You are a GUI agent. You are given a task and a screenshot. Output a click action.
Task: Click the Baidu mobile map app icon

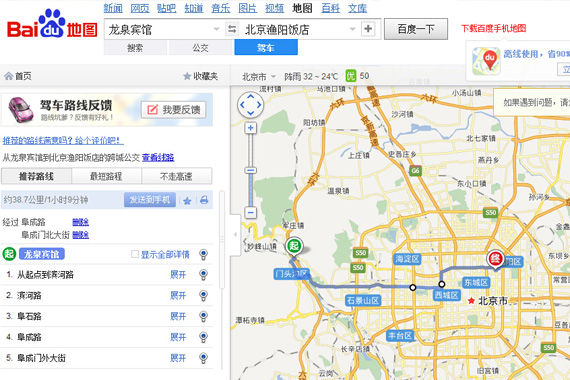tap(486, 61)
